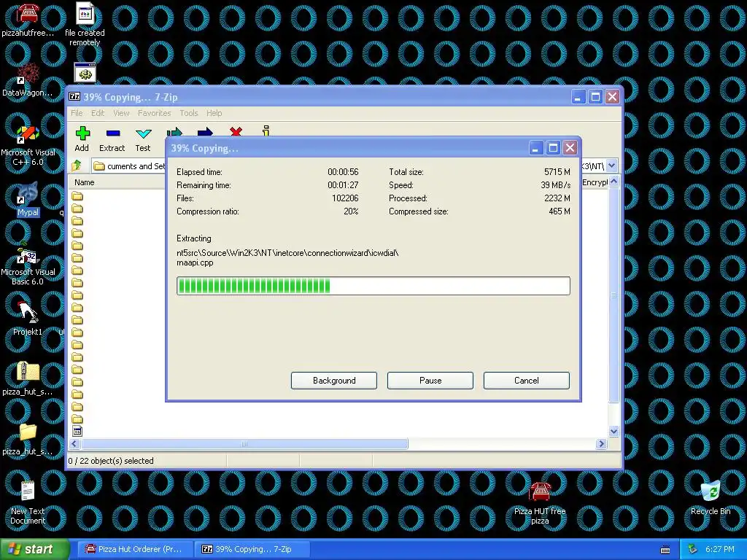Open the Help menu in 7-Zip
This screenshot has height=560, width=747.
pyautogui.click(x=214, y=113)
